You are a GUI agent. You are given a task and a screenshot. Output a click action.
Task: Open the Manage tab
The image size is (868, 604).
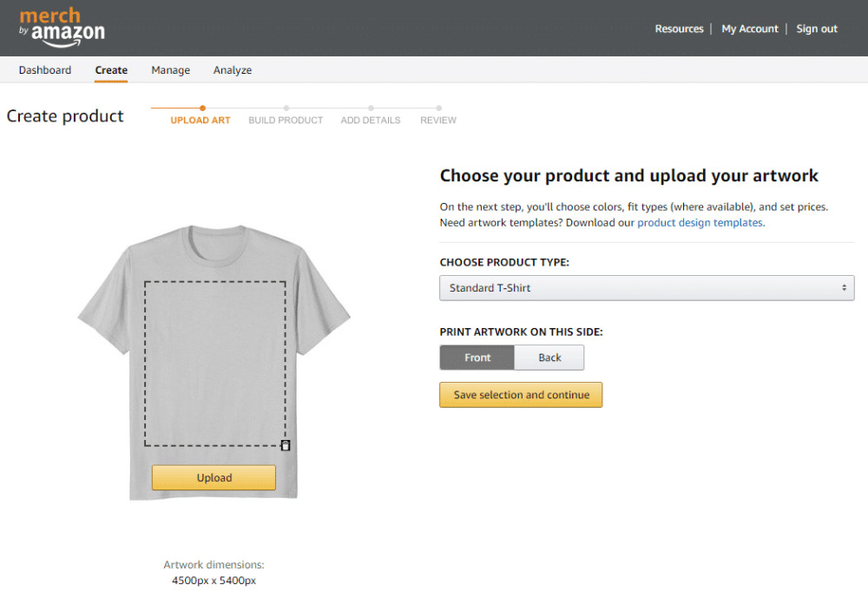[170, 70]
